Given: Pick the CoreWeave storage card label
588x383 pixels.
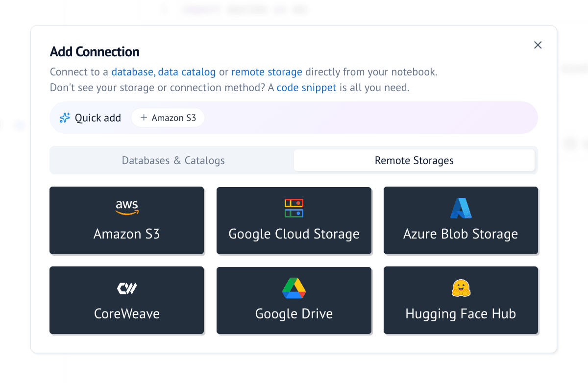Looking at the screenshot, I should (x=127, y=313).
